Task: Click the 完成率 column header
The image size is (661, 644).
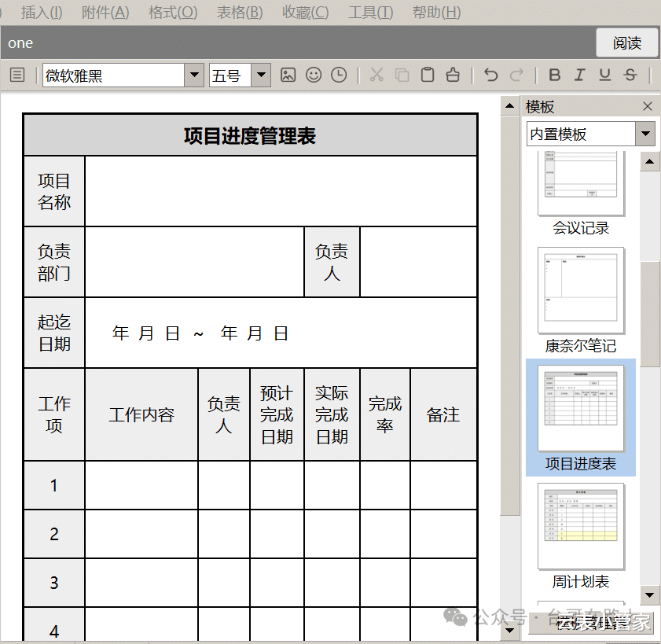Action: click(385, 414)
